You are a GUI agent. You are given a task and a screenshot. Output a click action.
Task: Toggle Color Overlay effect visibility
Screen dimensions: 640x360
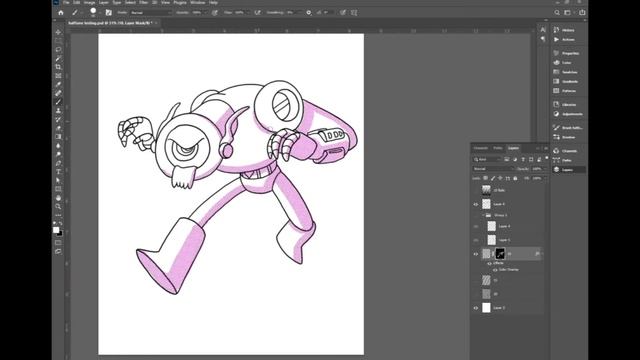pyautogui.click(x=495, y=270)
